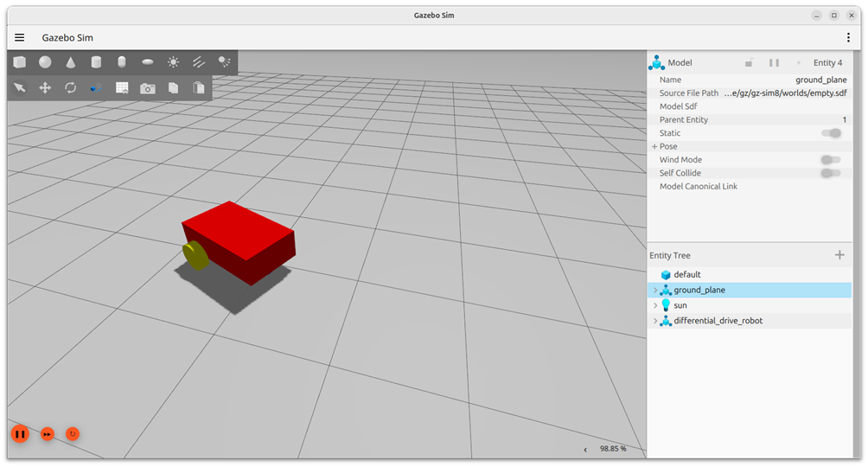Open the three-dot plugins menu
The height and width of the screenshot is (467, 868).
pos(848,37)
